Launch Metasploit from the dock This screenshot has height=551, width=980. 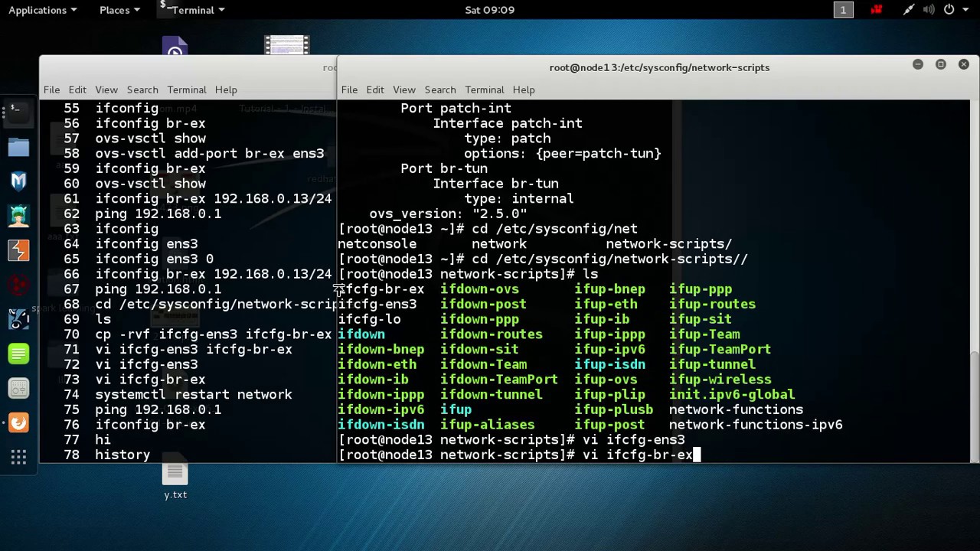click(x=18, y=181)
